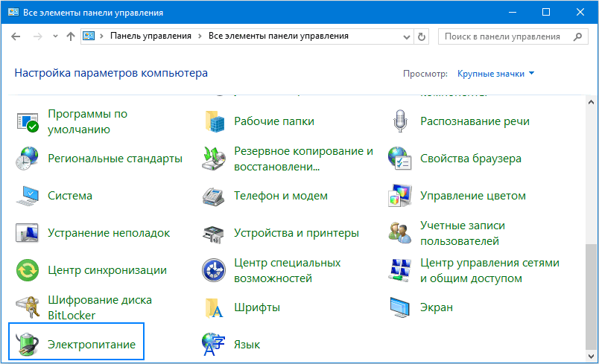
Task: Select Все элементы панели управления breadcrumb
Action: (278, 36)
